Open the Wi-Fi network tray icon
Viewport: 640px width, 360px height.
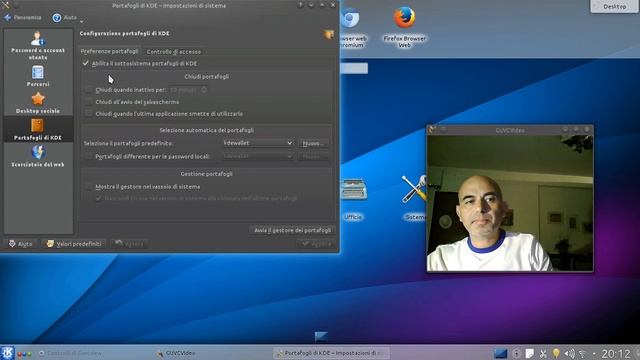click(583, 353)
